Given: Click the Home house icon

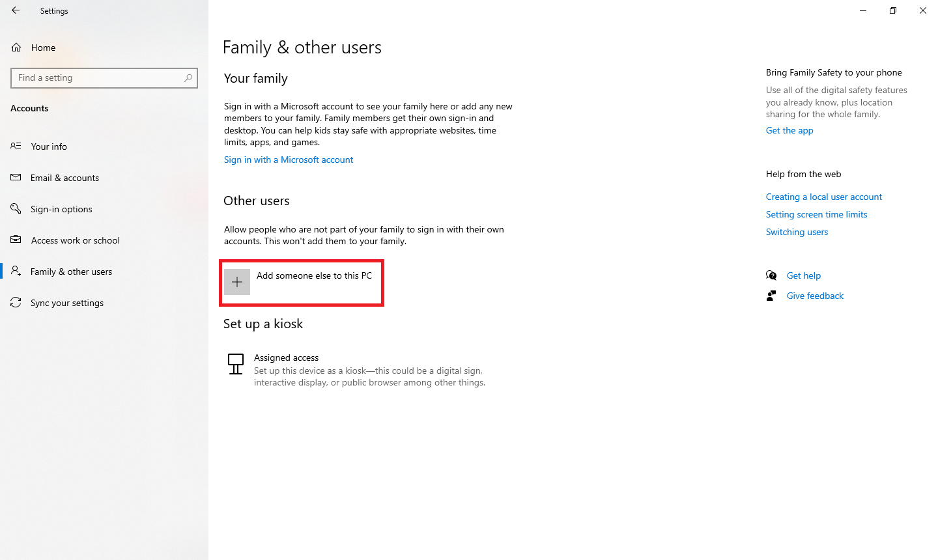Looking at the screenshot, I should (16, 48).
